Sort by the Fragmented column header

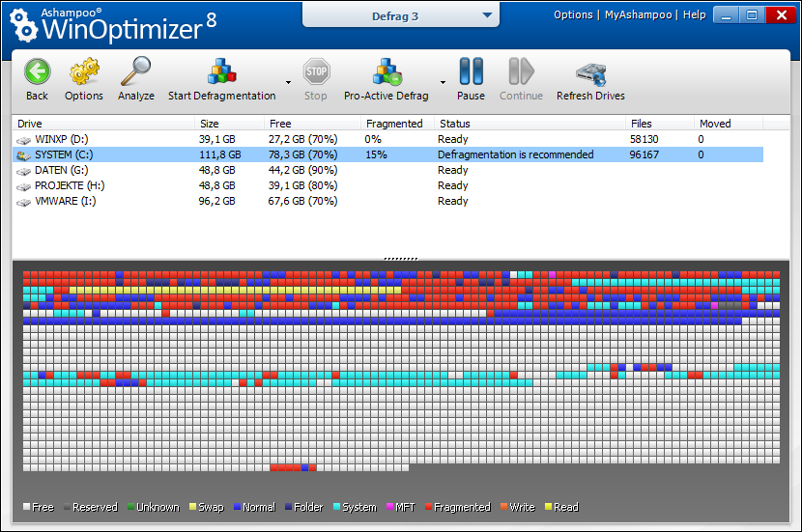[x=397, y=124]
